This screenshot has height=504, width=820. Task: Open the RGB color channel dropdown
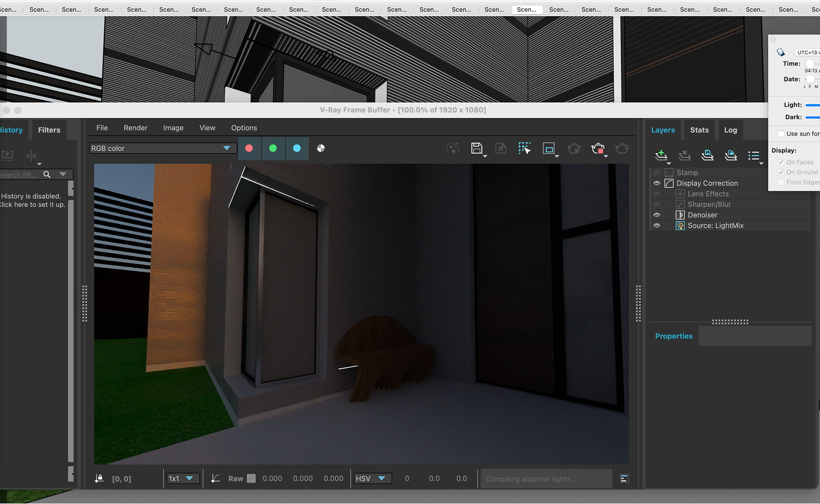coord(162,148)
